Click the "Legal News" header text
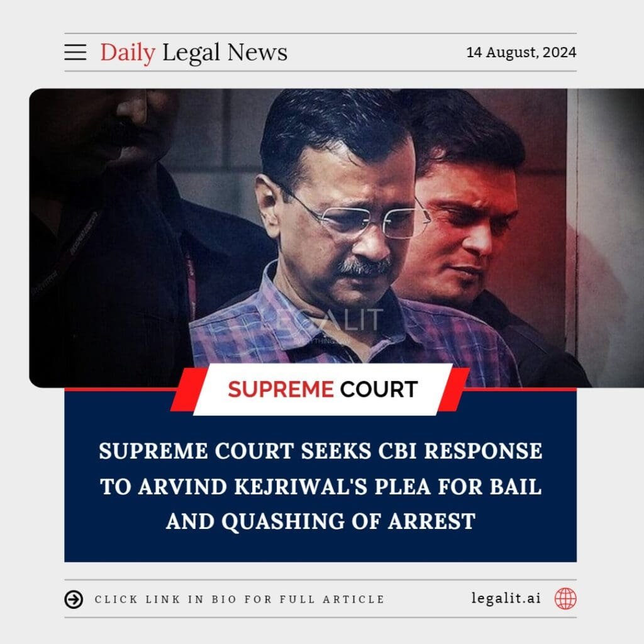 coord(225,53)
